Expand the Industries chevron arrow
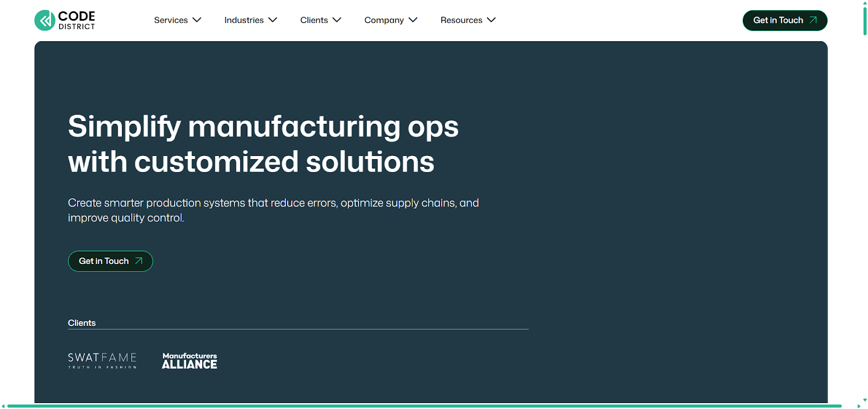868x409 pixels. pyautogui.click(x=273, y=20)
